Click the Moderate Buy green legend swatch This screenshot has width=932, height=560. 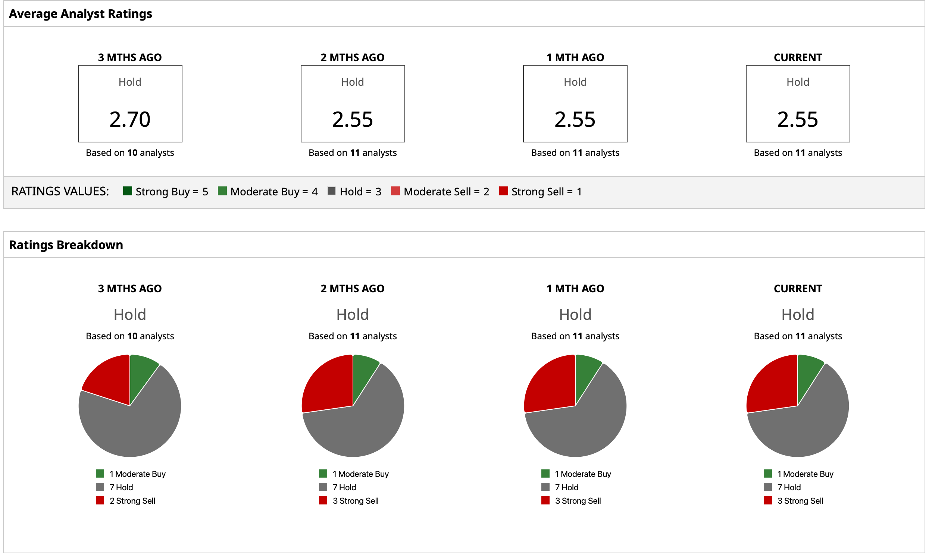click(x=222, y=191)
